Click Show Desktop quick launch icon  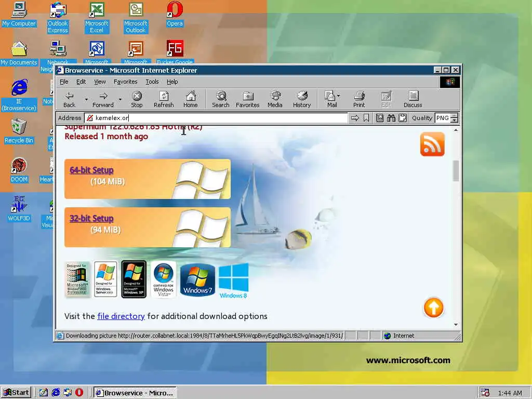point(44,393)
